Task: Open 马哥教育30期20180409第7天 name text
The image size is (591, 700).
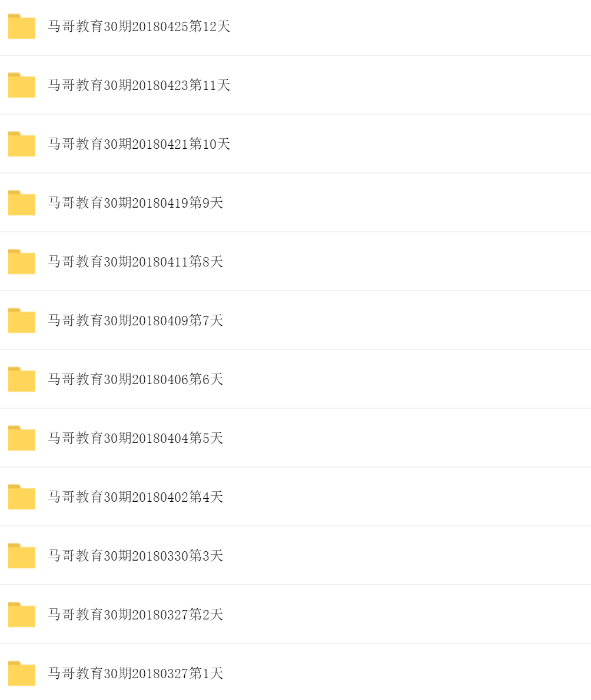Action: (x=135, y=321)
